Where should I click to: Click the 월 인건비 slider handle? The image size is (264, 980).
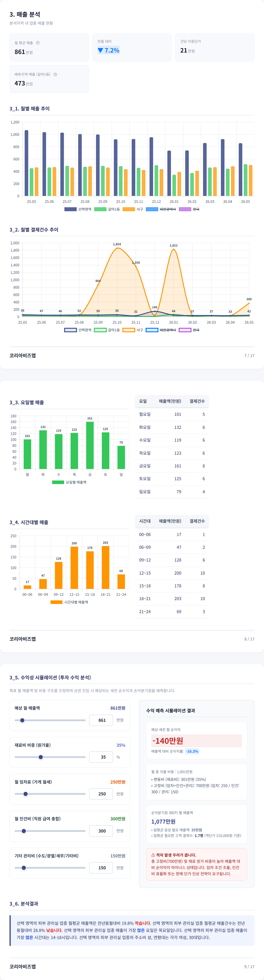click(x=24, y=831)
